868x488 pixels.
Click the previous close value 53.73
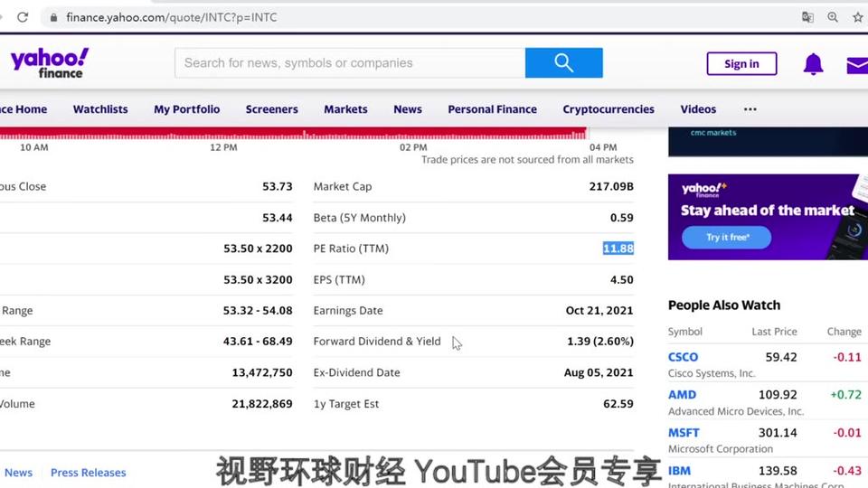278,186
